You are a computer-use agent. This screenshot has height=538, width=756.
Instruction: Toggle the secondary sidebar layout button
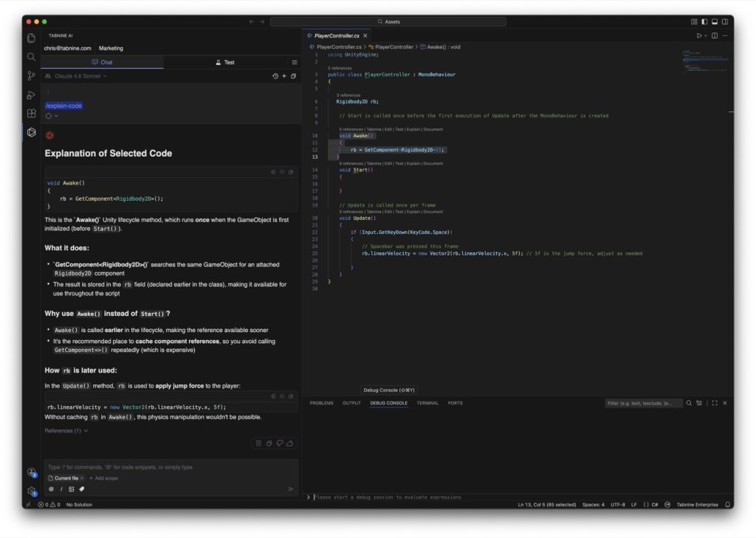coord(724,22)
